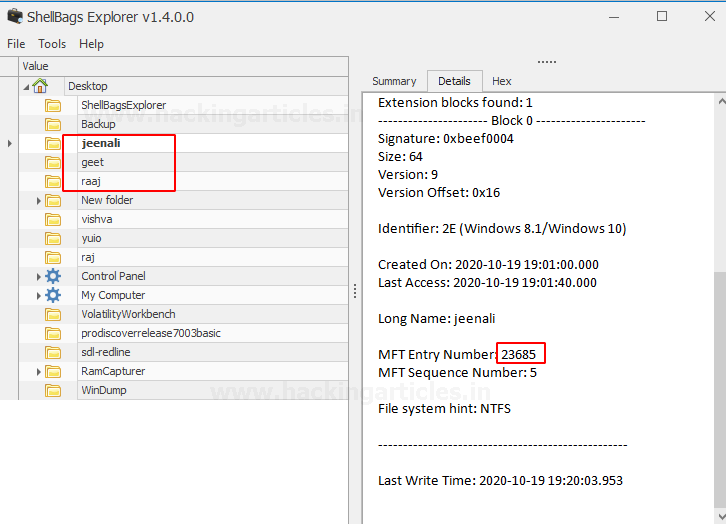Click the Long Name: jeenali line
The width and height of the screenshot is (726, 524).
437,318
